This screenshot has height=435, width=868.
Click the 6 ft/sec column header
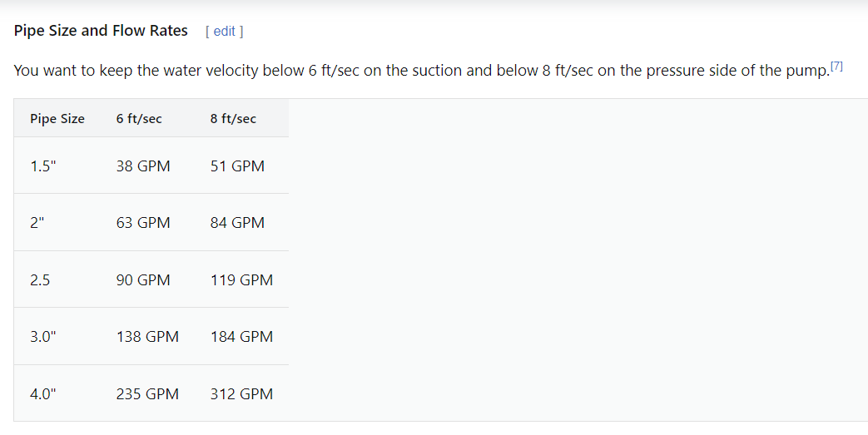[x=139, y=118]
